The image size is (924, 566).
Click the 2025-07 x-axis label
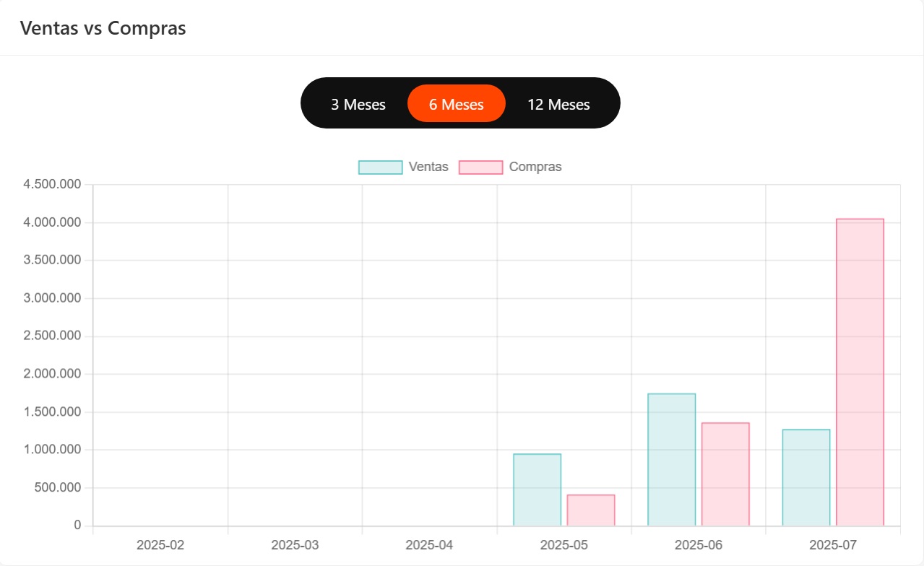click(833, 544)
